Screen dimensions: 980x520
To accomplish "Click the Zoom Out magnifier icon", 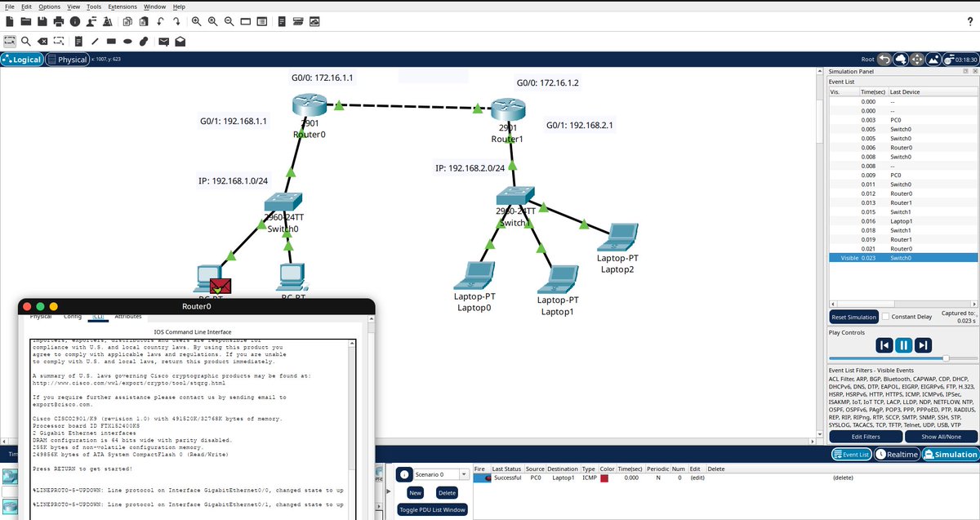I will [229, 21].
